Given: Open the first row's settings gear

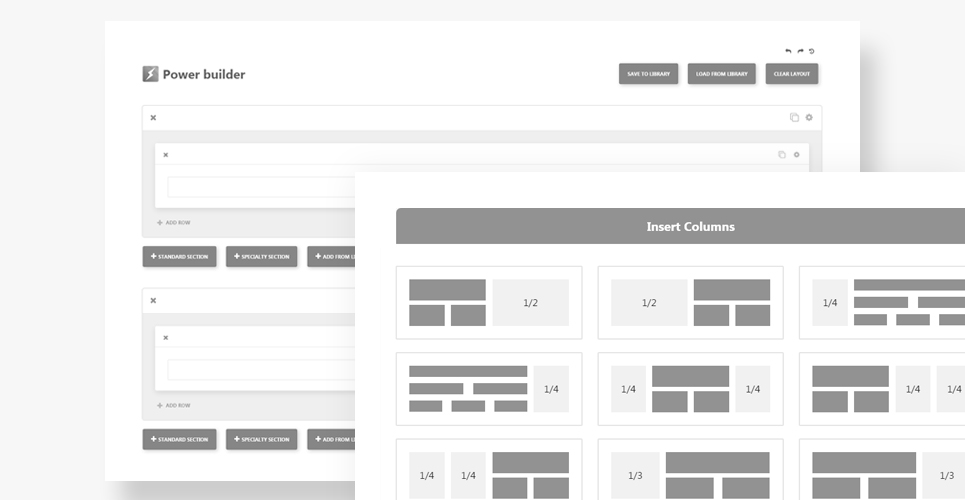Looking at the screenshot, I should [x=796, y=155].
